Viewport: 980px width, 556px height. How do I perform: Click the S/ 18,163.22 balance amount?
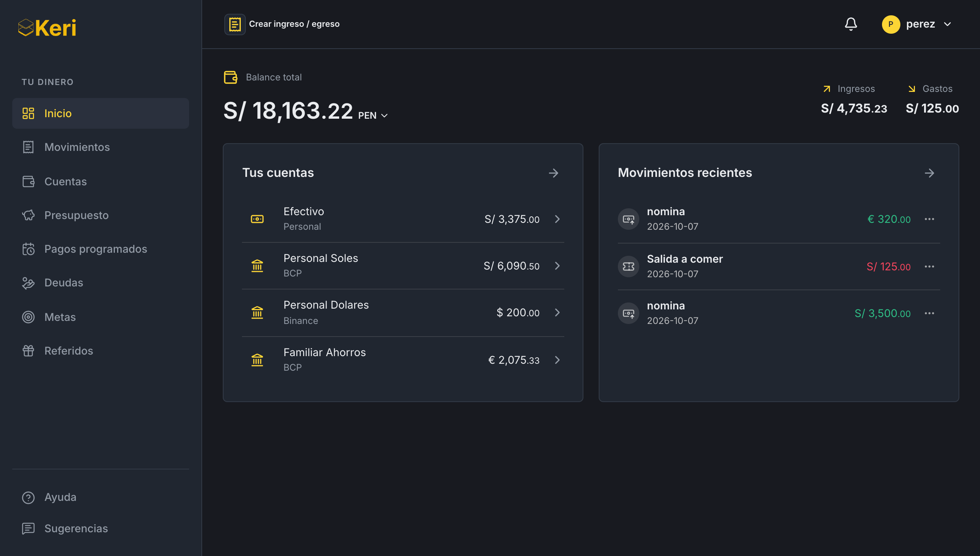288,111
